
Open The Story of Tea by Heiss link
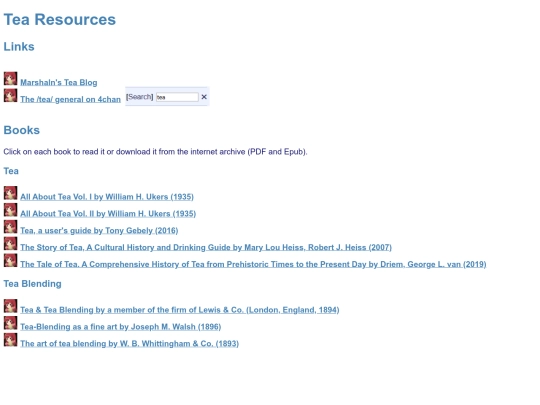pyautogui.click(x=206, y=248)
